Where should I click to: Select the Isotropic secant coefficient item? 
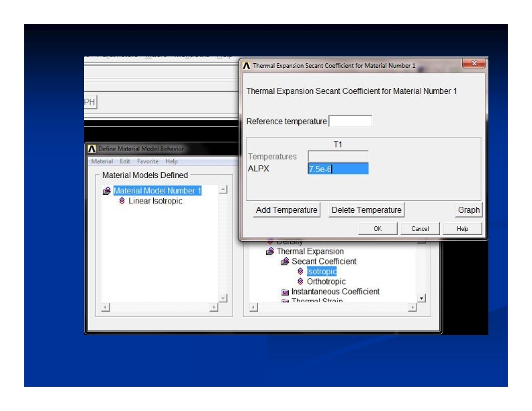coord(321,272)
